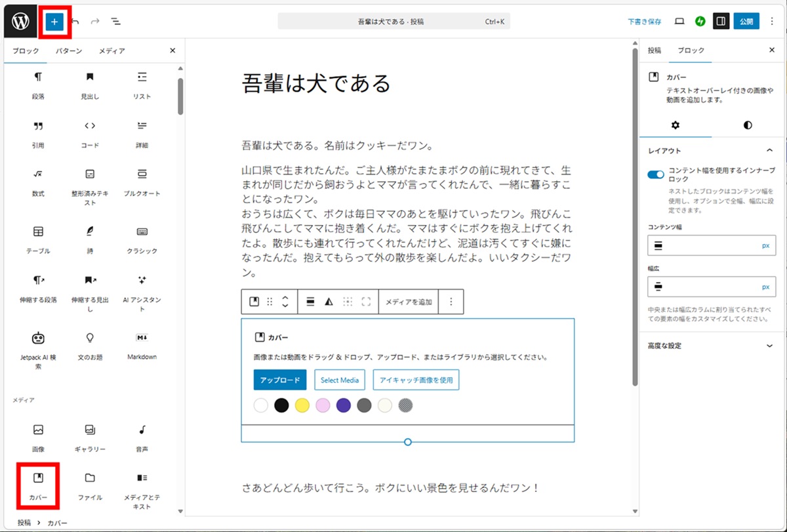
Task: Open the px unit dropdown for コンテンツ幅
Action: (x=765, y=245)
